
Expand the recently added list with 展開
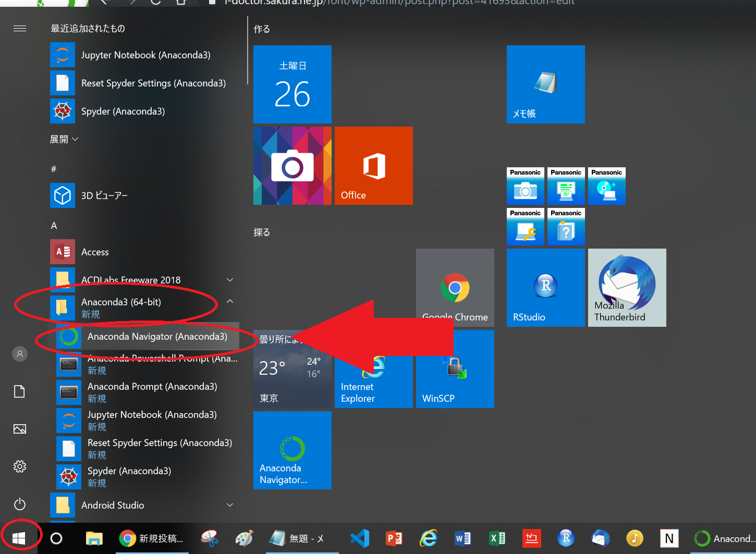click(x=64, y=139)
